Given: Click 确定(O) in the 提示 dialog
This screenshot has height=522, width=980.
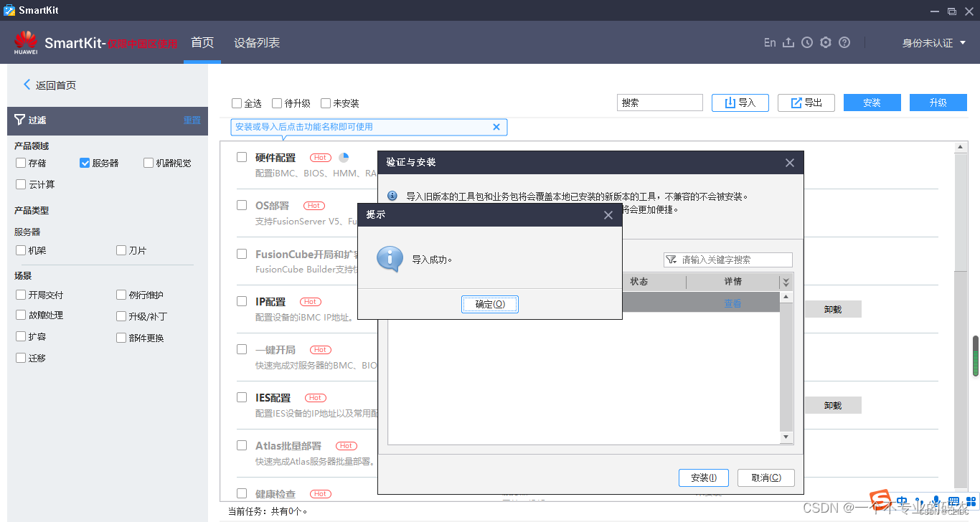Looking at the screenshot, I should pyautogui.click(x=490, y=304).
